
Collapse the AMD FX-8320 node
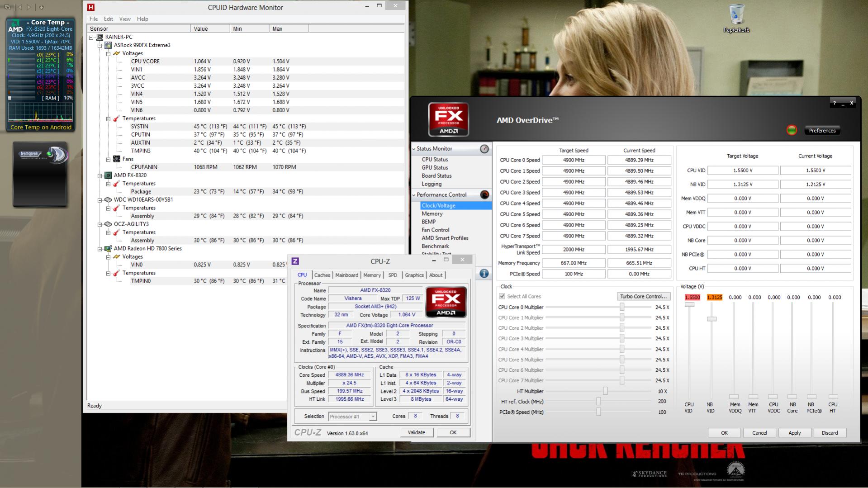pos(100,175)
